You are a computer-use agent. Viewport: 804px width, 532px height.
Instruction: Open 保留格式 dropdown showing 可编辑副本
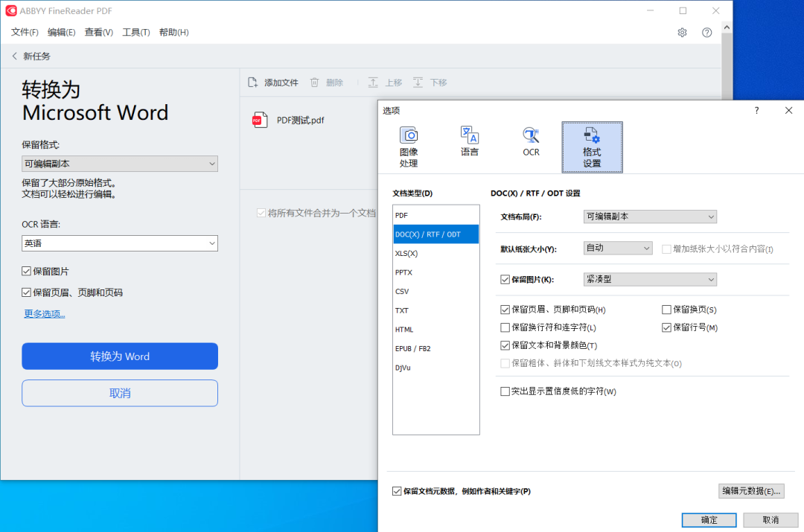click(x=119, y=164)
